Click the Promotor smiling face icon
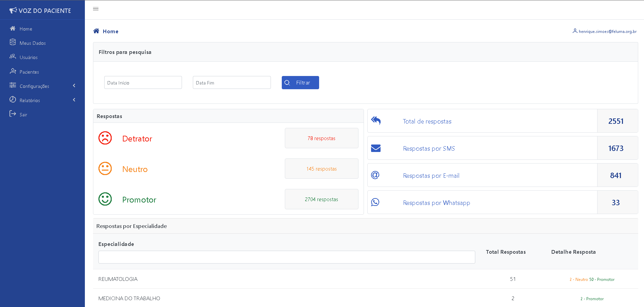Image resolution: width=644 pixels, height=307 pixels. (105, 199)
